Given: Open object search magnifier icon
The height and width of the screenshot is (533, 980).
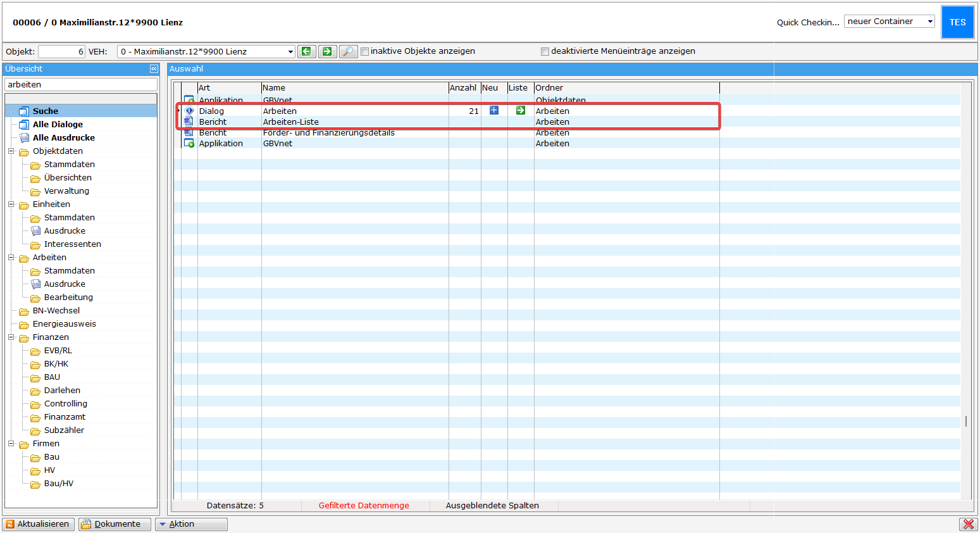Looking at the screenshot, I should 348,51.
